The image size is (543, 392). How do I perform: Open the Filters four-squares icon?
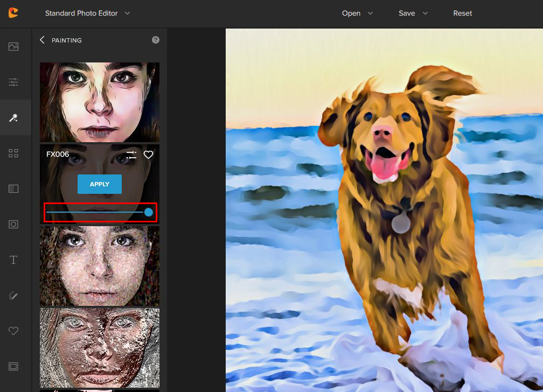coord(13,153)
